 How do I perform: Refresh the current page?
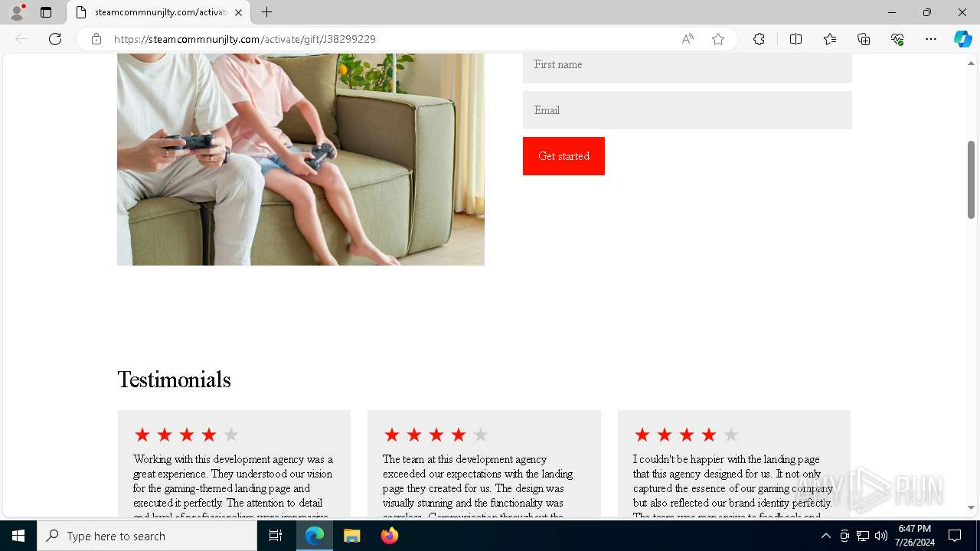click(55, 39)
